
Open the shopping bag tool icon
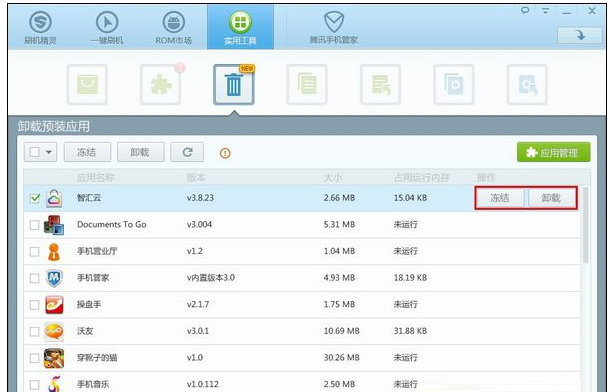point(87,85)
